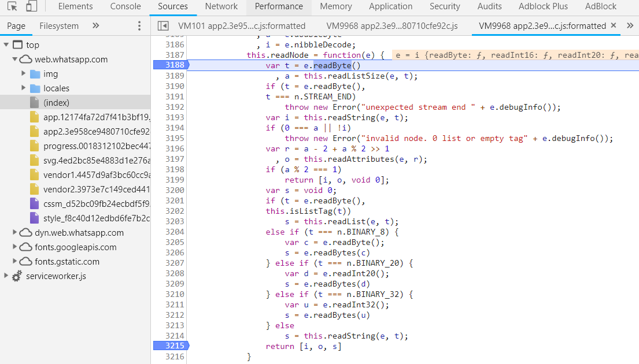Viewport: 639px width, 364px height.
Task: Toggle the device toolbar icon
Action: (31, 6)
